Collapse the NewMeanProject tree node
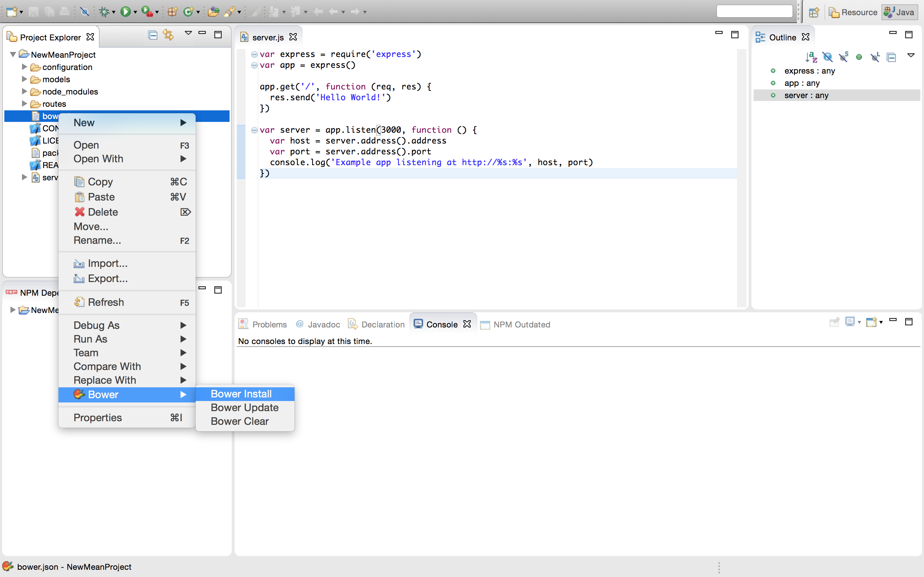This screenshot has width=924, height=577. tap(13, 54)
